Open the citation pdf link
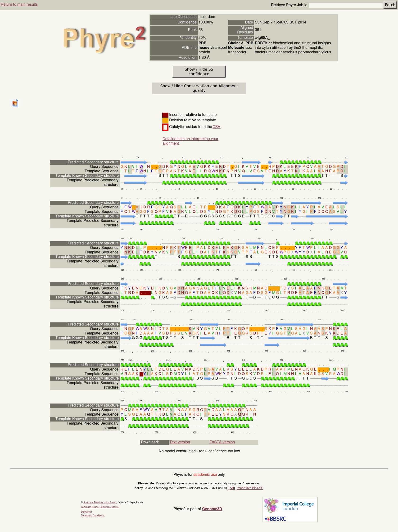This screenshot has height=532, width=398. tap(232, 488)
